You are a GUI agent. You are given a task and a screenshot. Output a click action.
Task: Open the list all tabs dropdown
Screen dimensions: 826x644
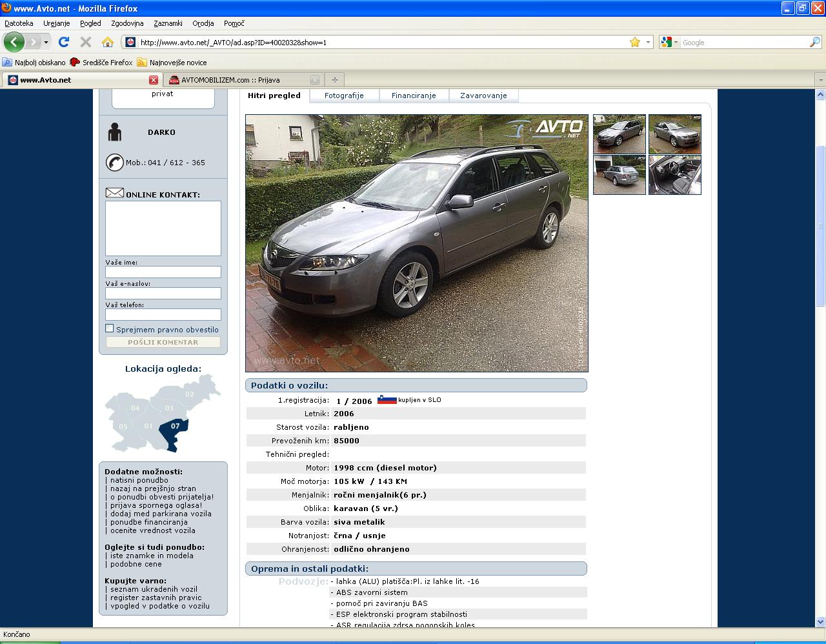pos(819,80)
